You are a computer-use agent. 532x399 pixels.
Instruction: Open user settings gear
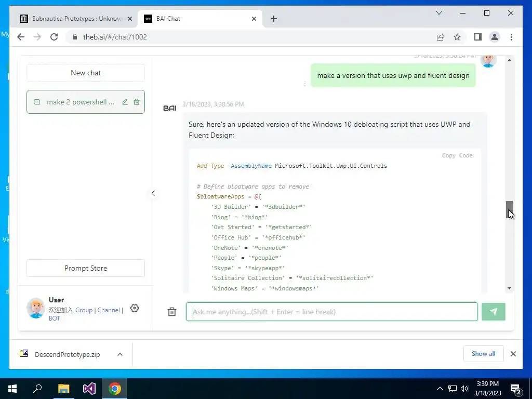point(135,308)
